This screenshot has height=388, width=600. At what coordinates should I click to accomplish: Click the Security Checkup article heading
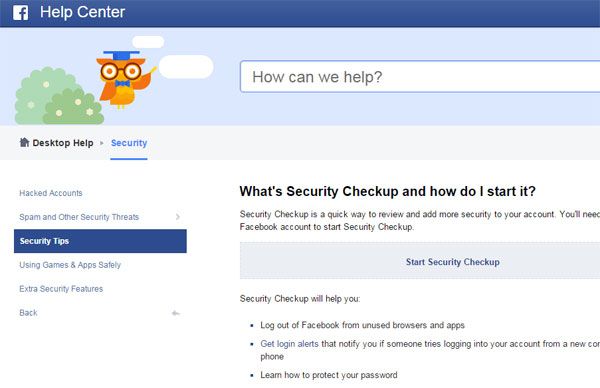coord(388,191)
